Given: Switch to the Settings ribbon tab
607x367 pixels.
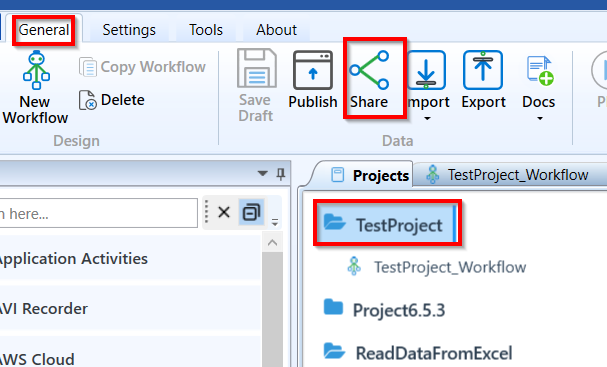Looking at the screenshot, I should (129, 30).
